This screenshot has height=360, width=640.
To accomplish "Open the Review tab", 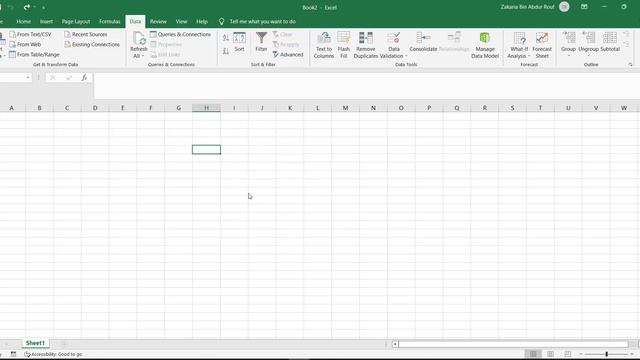I will [x=158, y=21].
